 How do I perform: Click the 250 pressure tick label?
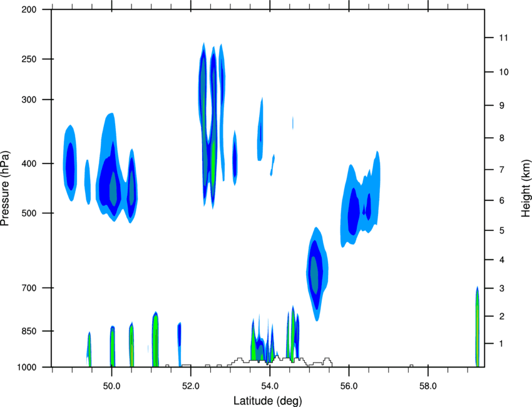point(29,59)
